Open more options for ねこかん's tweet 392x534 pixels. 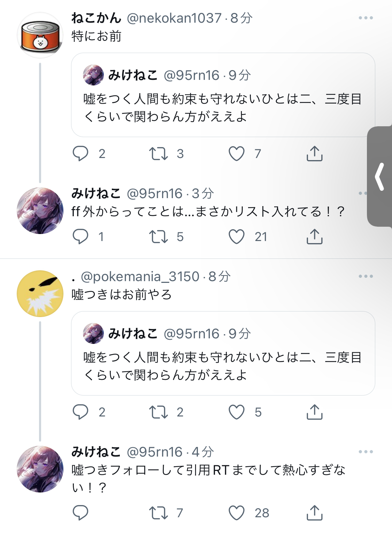(x=366, y=18)
